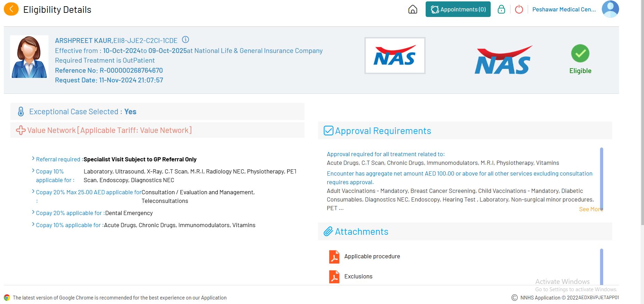Click Specialist Visit Subject to GP Referral Only
The image size is (644, 304).
point(140,159)
